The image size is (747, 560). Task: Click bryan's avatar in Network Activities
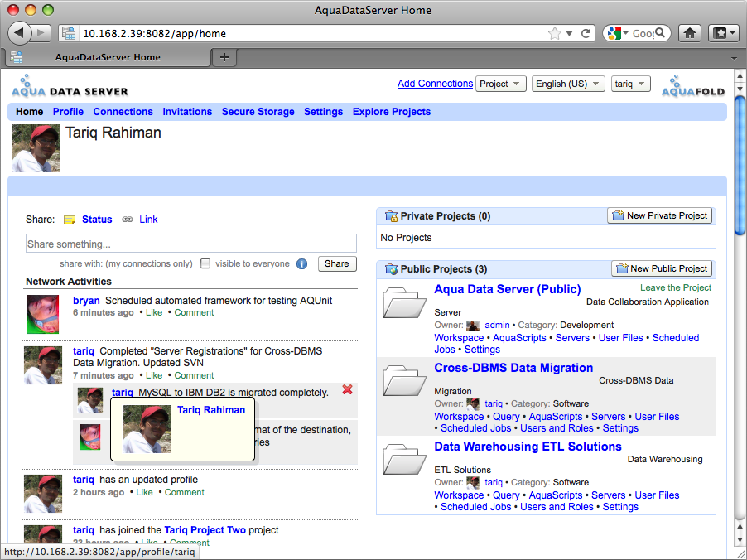(x=43, y=314)
